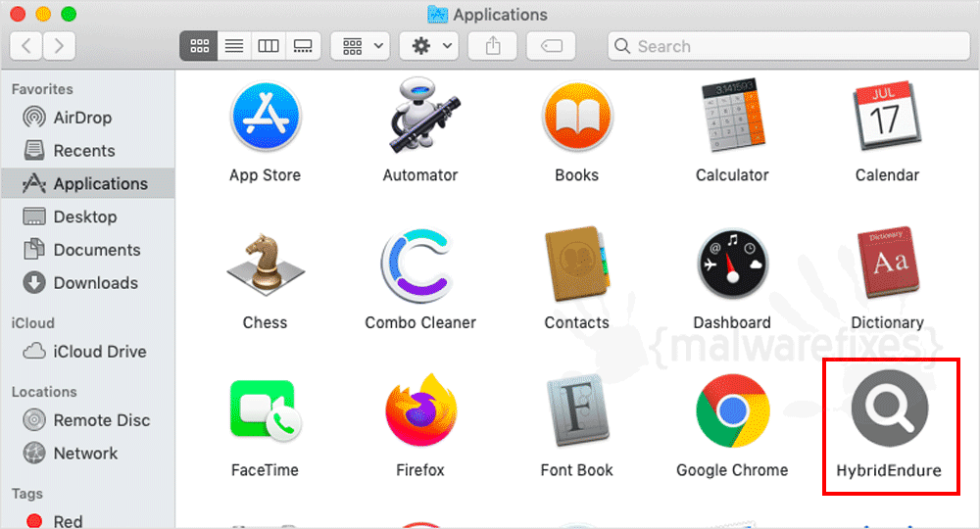
Task: Switch to column view mode
Action: click(269, 46)
